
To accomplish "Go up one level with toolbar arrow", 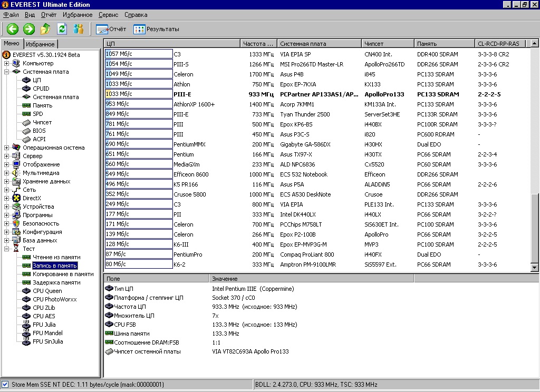I will (46, 29).
